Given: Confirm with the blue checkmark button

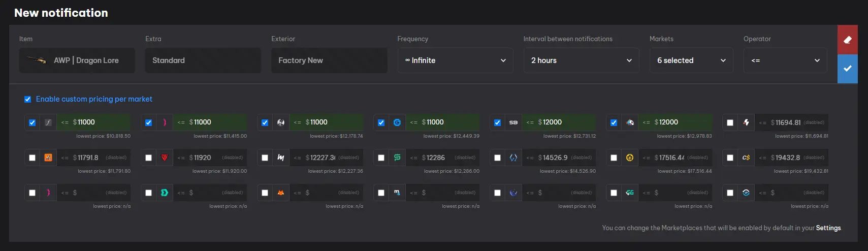Looking at the screenshot, I should pos(847,69).
